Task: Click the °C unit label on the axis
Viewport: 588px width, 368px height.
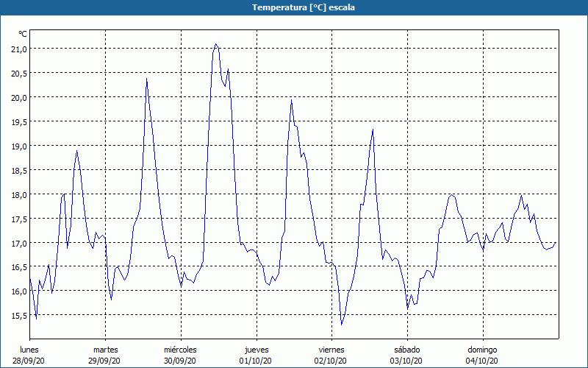Action: pyautogui.click(x=23, y=34)
